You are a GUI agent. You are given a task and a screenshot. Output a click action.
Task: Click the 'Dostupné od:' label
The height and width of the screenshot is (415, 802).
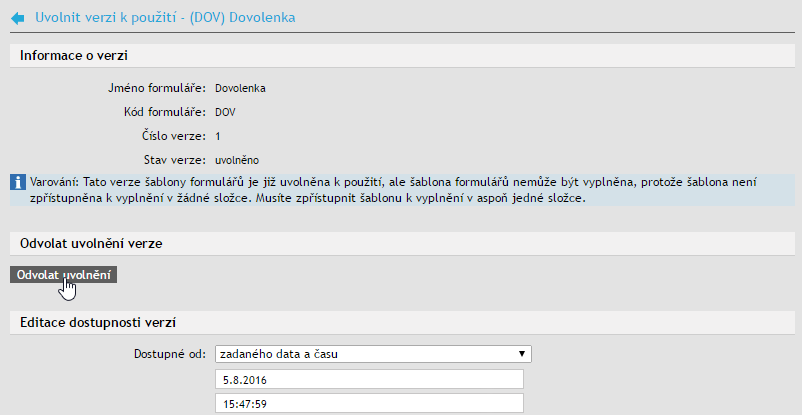pos(170,354)
